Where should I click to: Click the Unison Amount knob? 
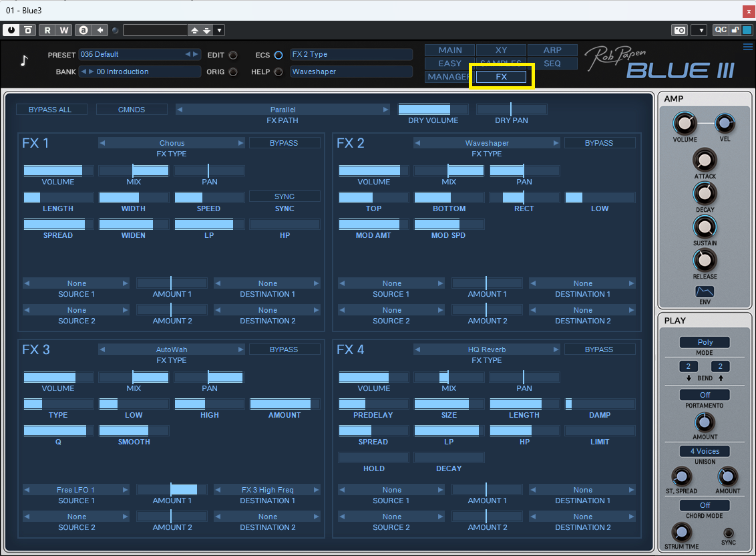click(x=727, y=477)
